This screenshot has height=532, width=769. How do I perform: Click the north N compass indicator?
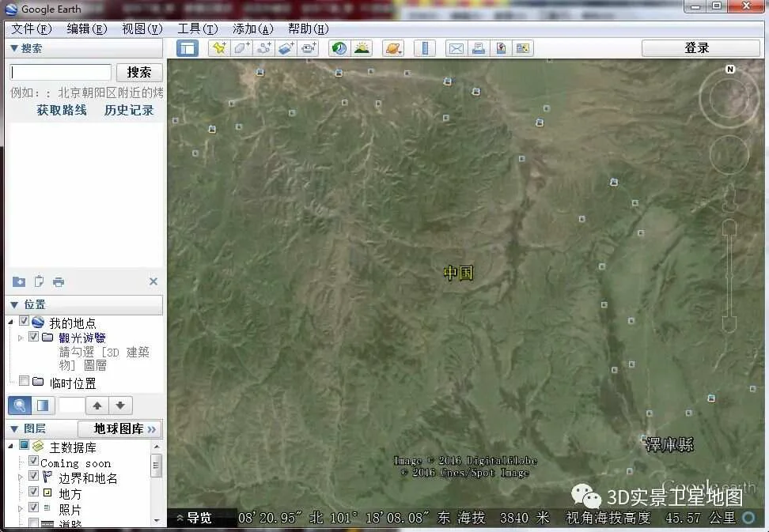click(729, 69)
